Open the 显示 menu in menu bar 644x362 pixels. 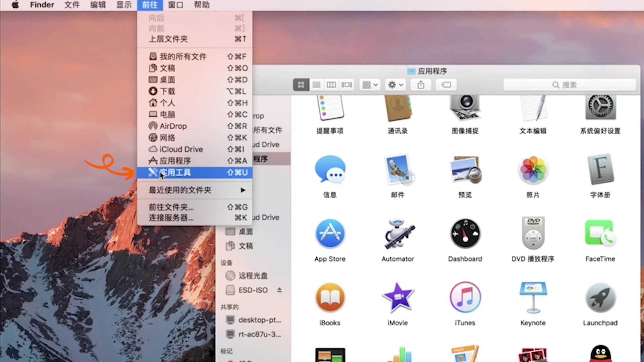[x=124, y=5]
